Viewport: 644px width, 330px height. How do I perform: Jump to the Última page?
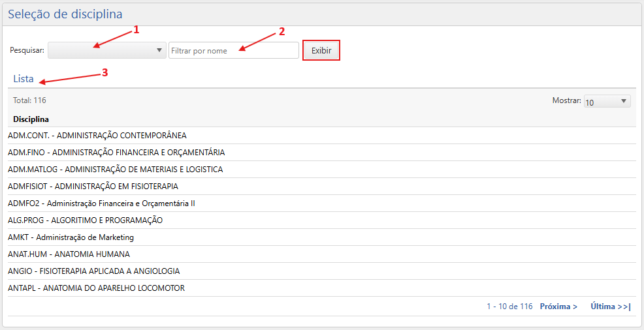point(610,307)
